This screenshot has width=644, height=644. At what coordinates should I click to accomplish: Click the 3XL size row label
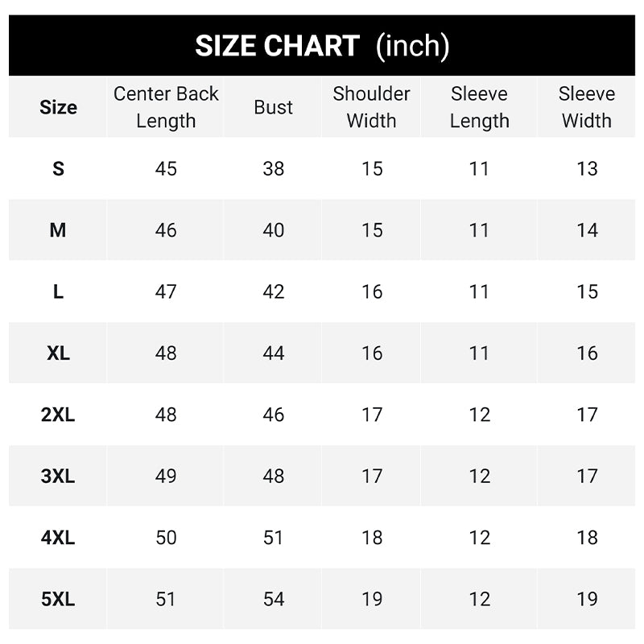(x=58, y=476)
